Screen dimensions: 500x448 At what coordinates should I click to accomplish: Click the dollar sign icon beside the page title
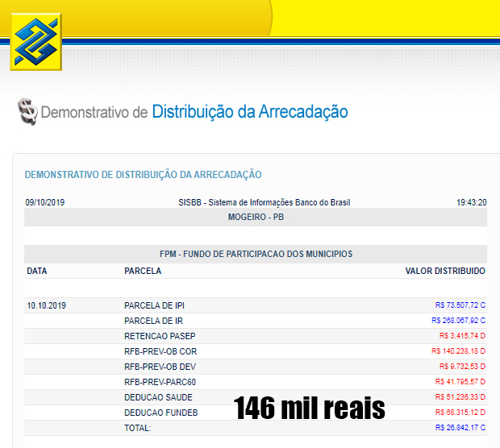[x=27, y=111]
